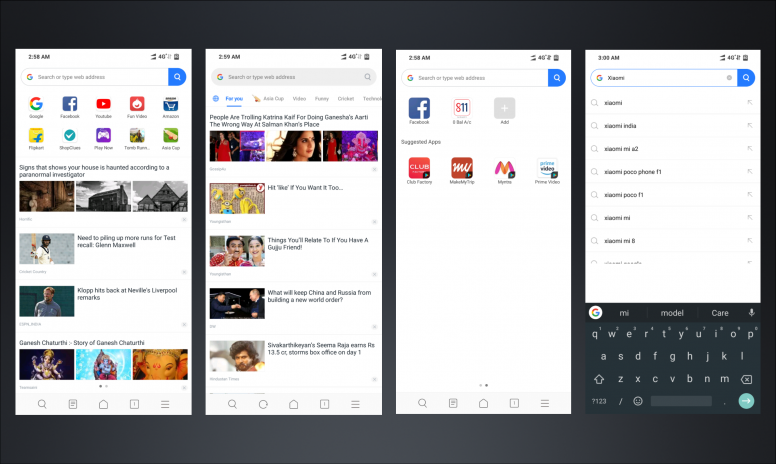This screenshot has width=776, height=464.
Task: Open the Youtube shortcut icon
Action: (103, 104)
